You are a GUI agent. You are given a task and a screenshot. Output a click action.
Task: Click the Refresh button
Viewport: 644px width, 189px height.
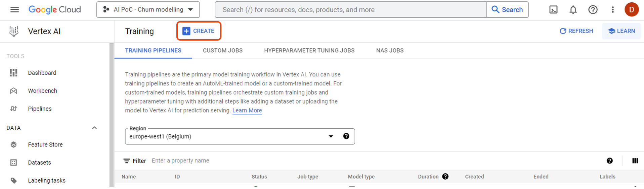576,31
